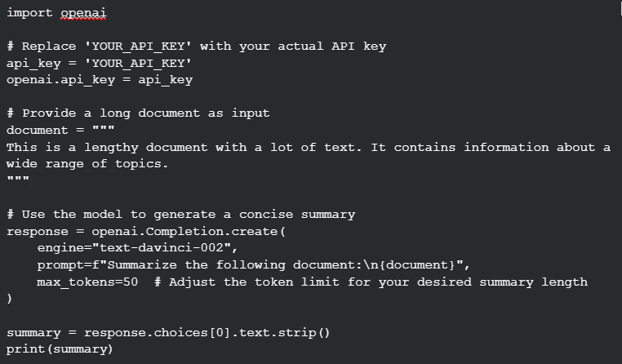
Task: Click response.choices[0].text.strip() expression
Action: [x=207, y=333]
